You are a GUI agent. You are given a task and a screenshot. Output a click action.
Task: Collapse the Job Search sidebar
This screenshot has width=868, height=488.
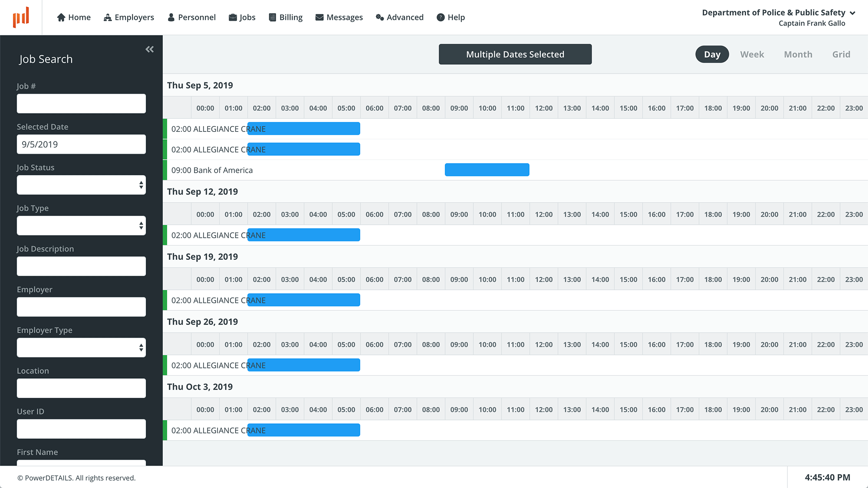pyautogui.click(x=149, y=49)
